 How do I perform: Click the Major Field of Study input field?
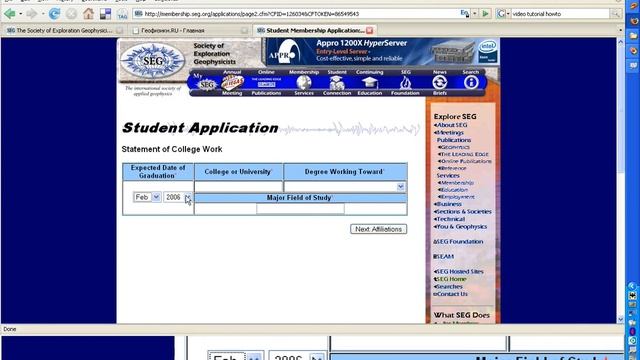pos(300,209)
